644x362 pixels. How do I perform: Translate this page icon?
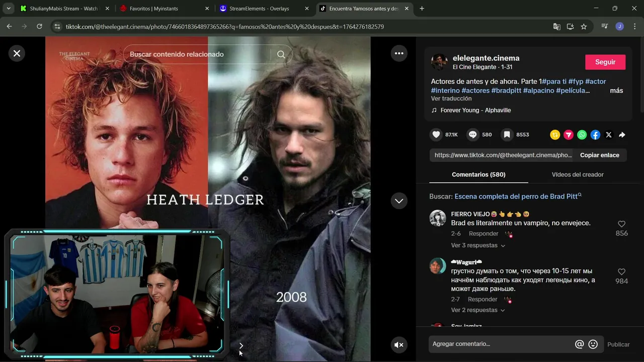(x=556, y=27)
